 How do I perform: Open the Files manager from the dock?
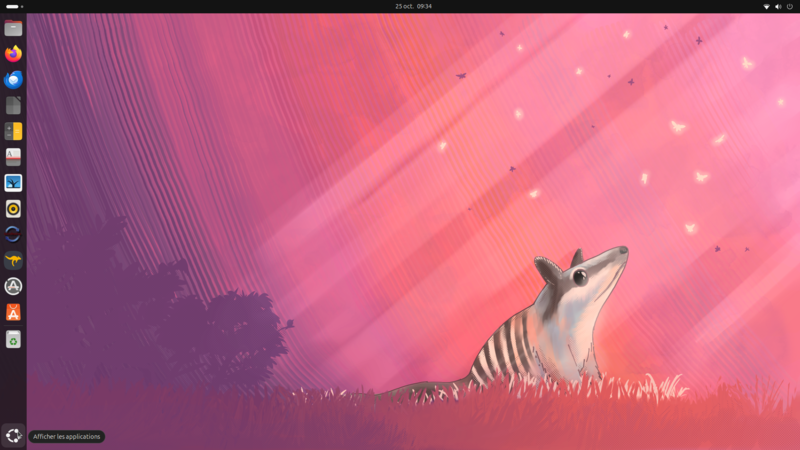pos(13,28)
